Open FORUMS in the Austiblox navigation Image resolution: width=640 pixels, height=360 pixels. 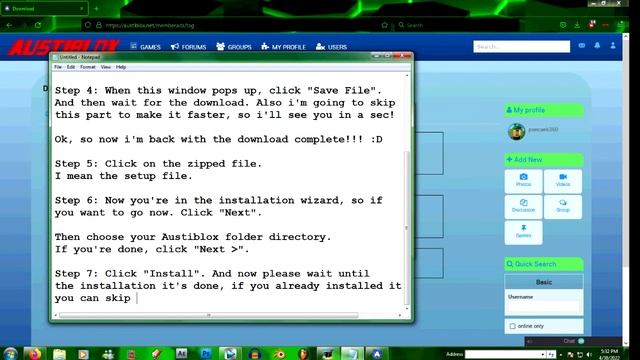(189, 47)
